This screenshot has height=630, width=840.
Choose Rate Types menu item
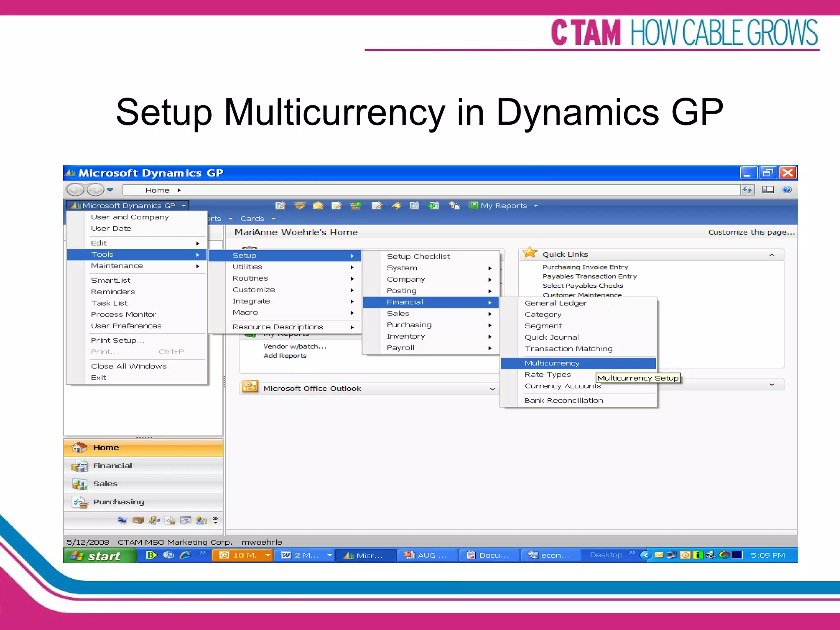548,374
